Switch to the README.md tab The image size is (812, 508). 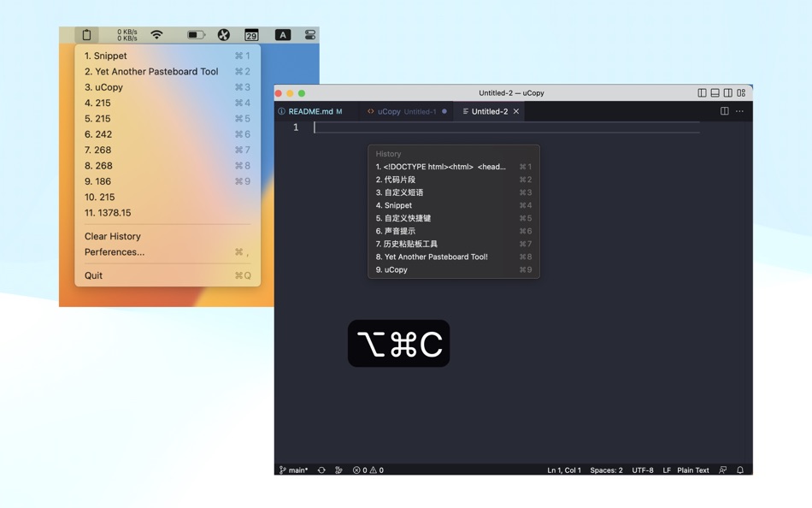click(315, 111)
